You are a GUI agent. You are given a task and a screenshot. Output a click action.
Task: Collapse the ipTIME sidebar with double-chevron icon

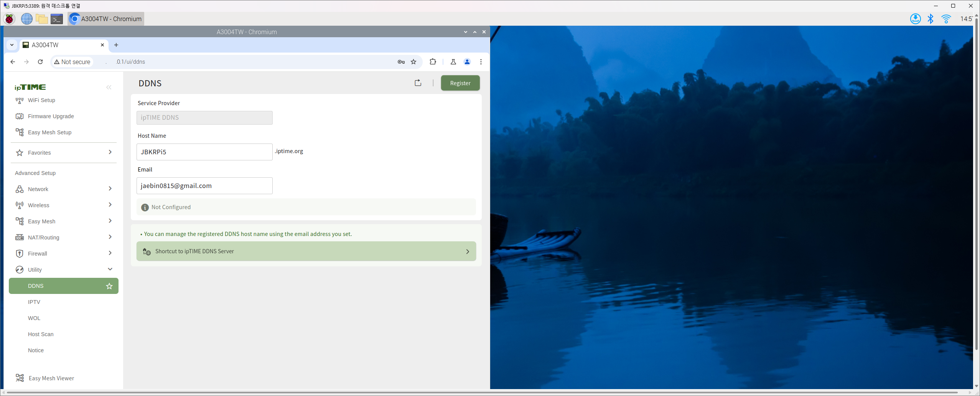click(109, 87)
